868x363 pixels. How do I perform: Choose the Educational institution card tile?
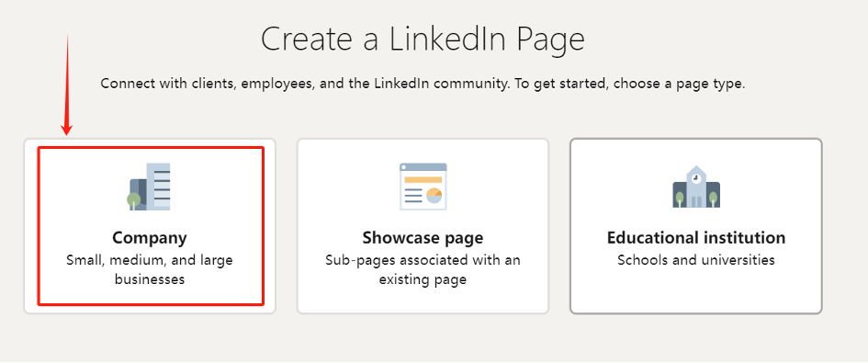click(x=696, y=226)
